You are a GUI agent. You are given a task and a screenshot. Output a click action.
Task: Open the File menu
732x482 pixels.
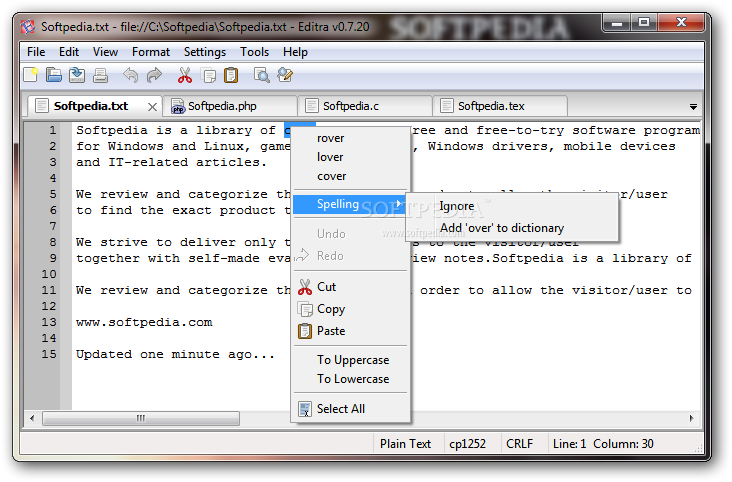click(36, 52)
